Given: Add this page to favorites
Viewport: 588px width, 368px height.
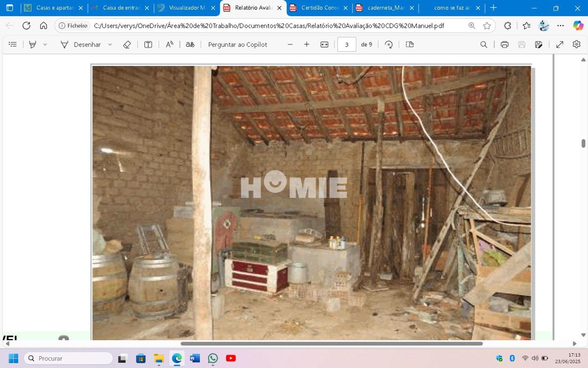Looking at the screenshot, I should tap(487, 26).
